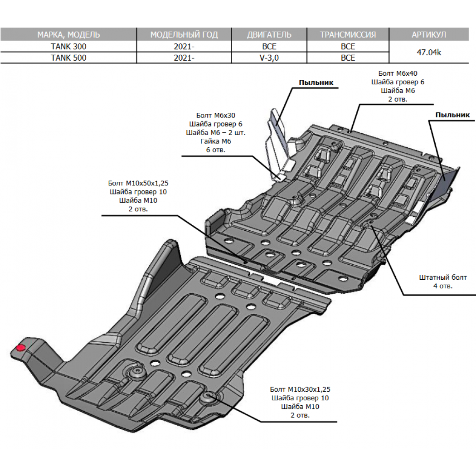This screenshot has height=476, width=476.
Task: Click the Шайба М10 label near Болт М10х30
Action: pos(300,407)
